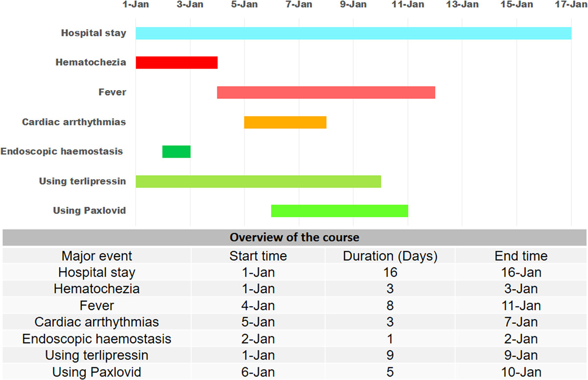Click the bold Cardiac arrthythmias chart label

tap(74, 122)
